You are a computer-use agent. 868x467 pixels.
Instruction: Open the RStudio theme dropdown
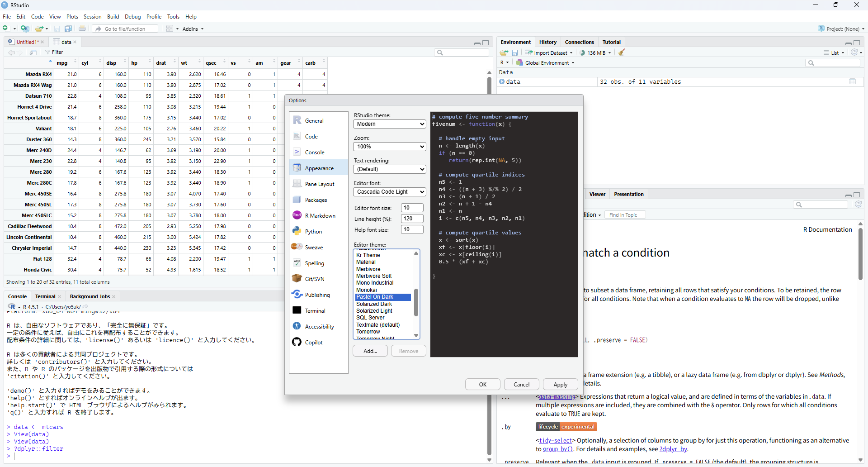(x=389, y=124)
